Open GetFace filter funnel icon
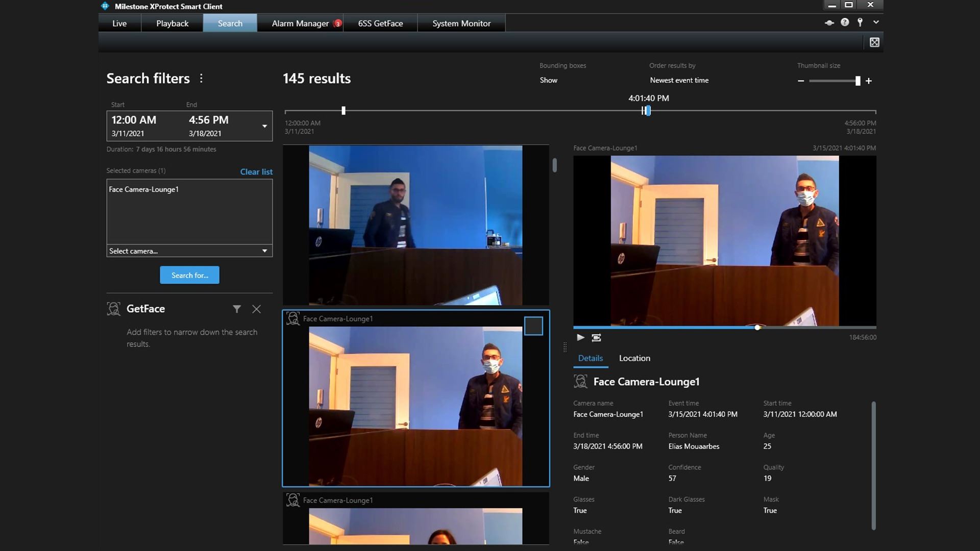The height and width of the screenshot is (551, 980). click(237, 309)
